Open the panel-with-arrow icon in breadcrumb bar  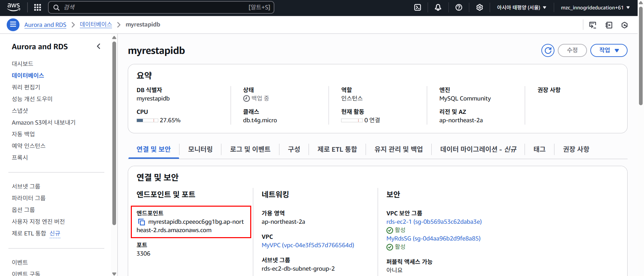(x=609, y=25)
